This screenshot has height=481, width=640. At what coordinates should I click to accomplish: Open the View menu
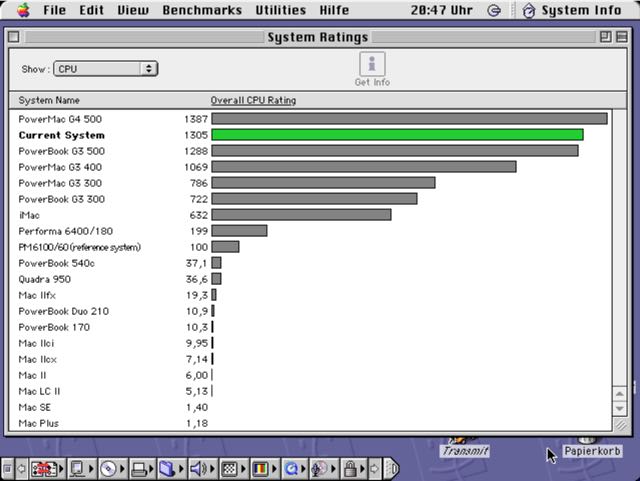[133, 10]
